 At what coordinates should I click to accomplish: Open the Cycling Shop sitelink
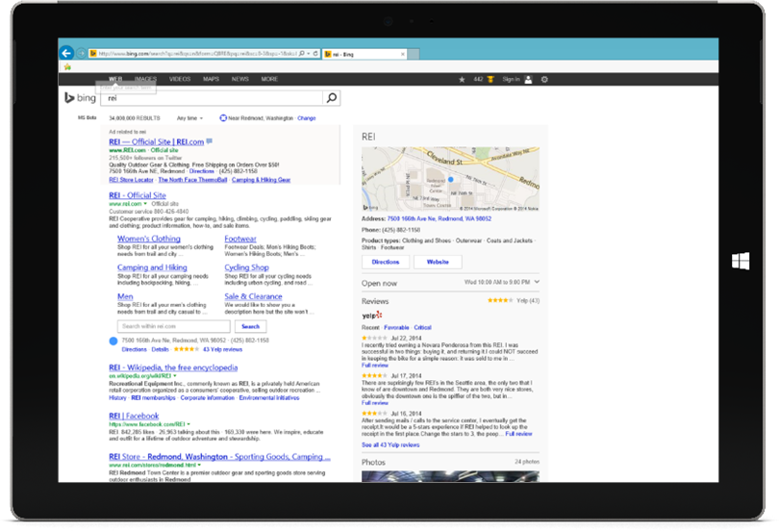click(246, 267)
